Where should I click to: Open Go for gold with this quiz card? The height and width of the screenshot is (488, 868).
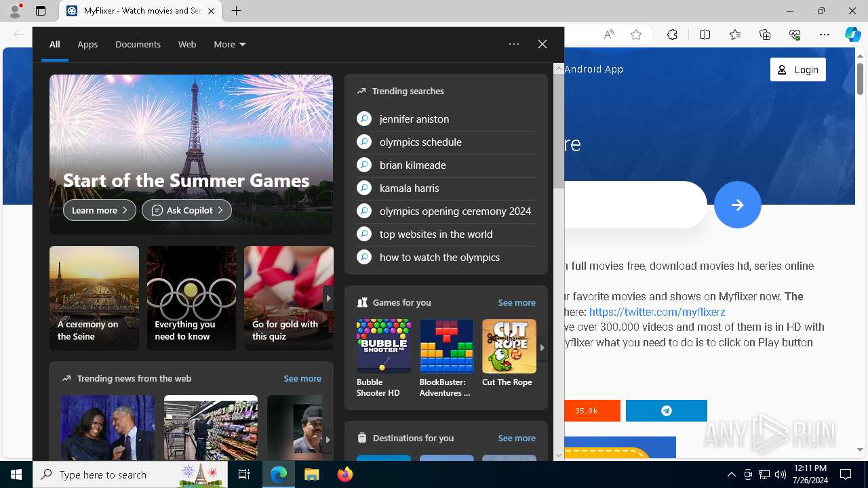coord(289,298)
